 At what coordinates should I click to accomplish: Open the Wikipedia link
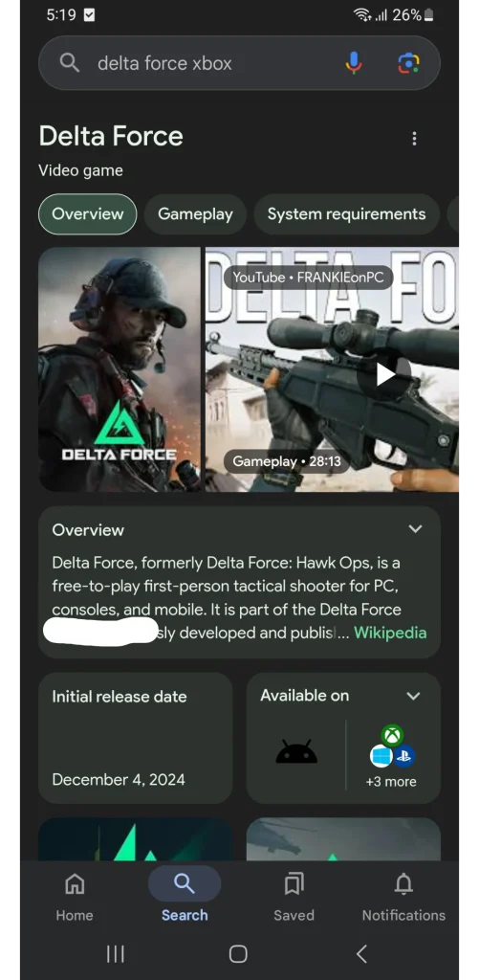pos(390,633)
